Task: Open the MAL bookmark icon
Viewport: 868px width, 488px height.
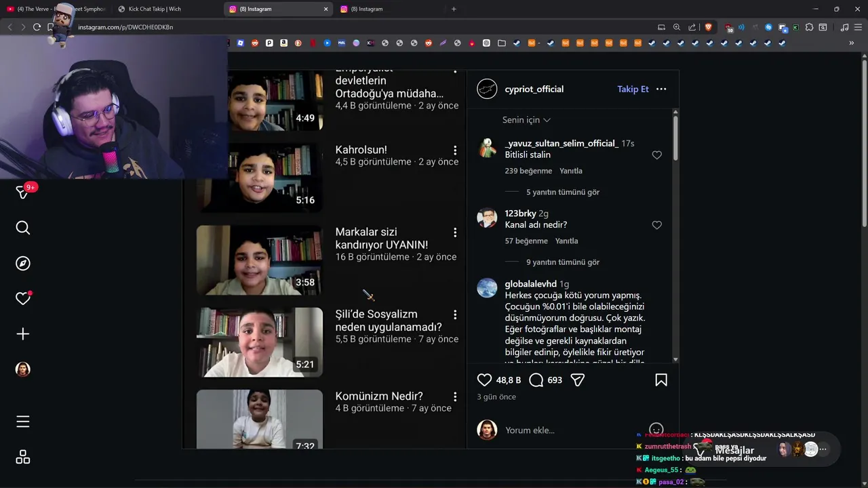Action: 342,43
